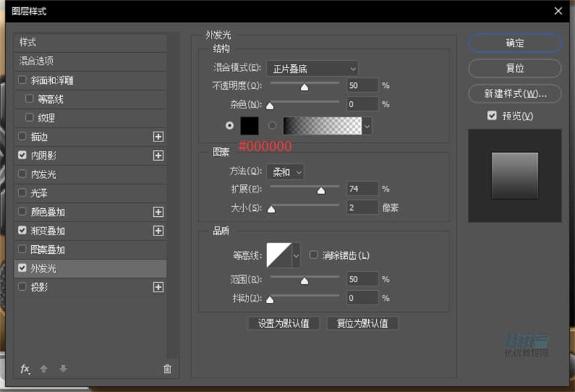
Task: Click the move effect down arrow icon
Action: (x=62, y=369)
